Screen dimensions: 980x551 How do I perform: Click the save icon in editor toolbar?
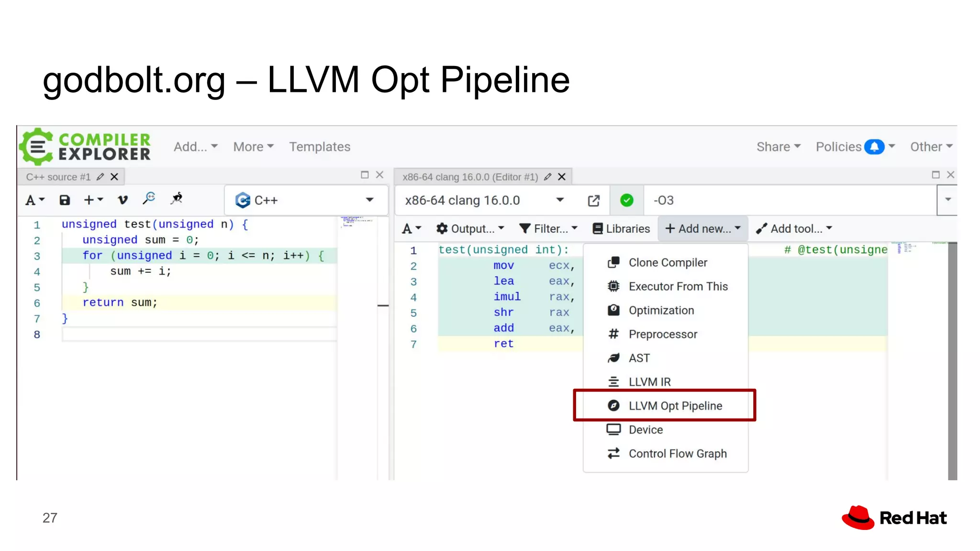tap(65, 200)
